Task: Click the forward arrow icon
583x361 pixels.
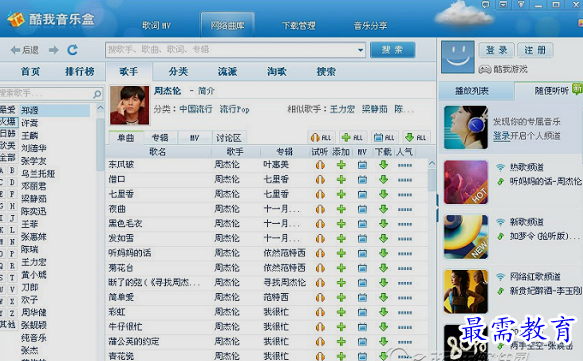Action: coord(54,50)
